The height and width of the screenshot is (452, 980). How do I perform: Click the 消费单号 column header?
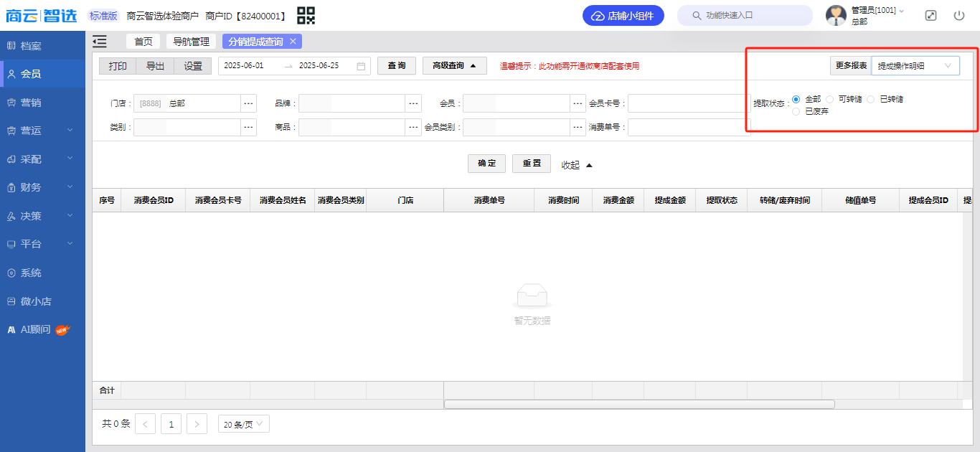[489, 200]
